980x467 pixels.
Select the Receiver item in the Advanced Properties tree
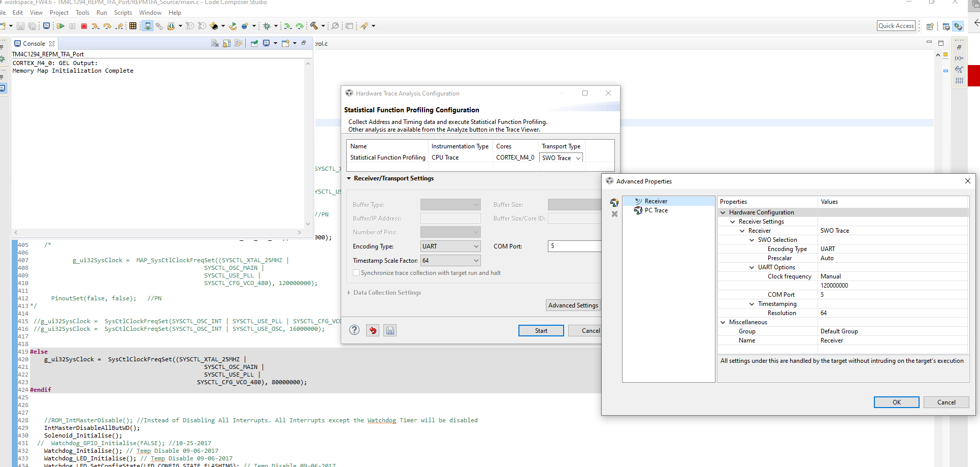656,201
